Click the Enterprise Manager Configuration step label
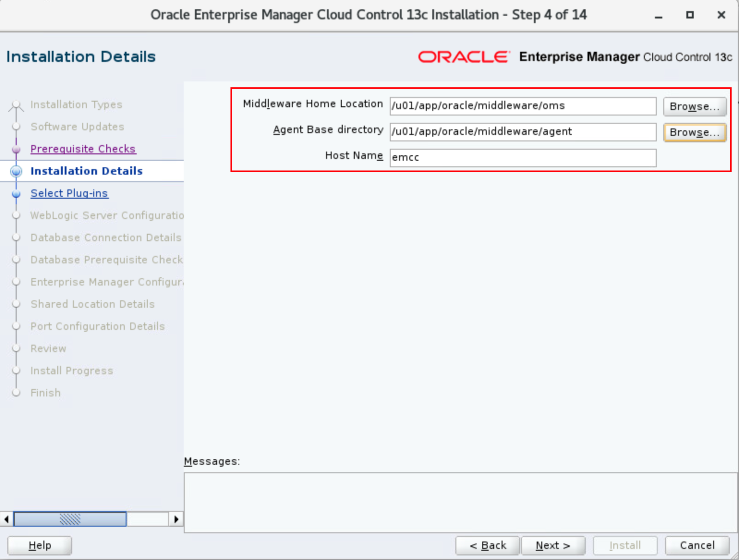Screen dimensions: 739x560 [107, 282]
